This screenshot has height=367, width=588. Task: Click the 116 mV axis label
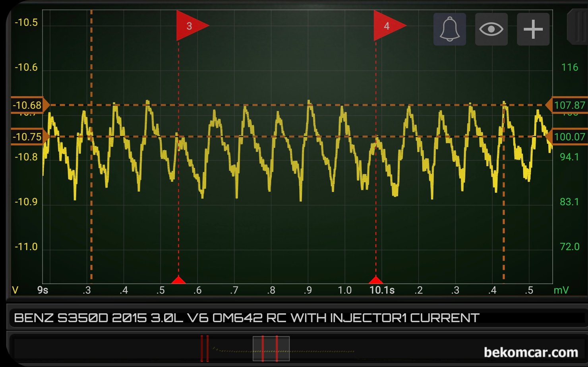point(570,67)
